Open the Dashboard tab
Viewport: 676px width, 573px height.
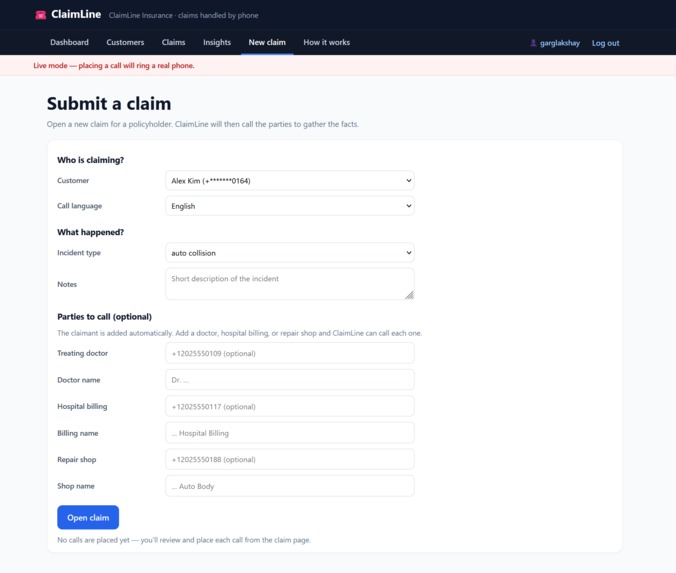coord(69,42)
